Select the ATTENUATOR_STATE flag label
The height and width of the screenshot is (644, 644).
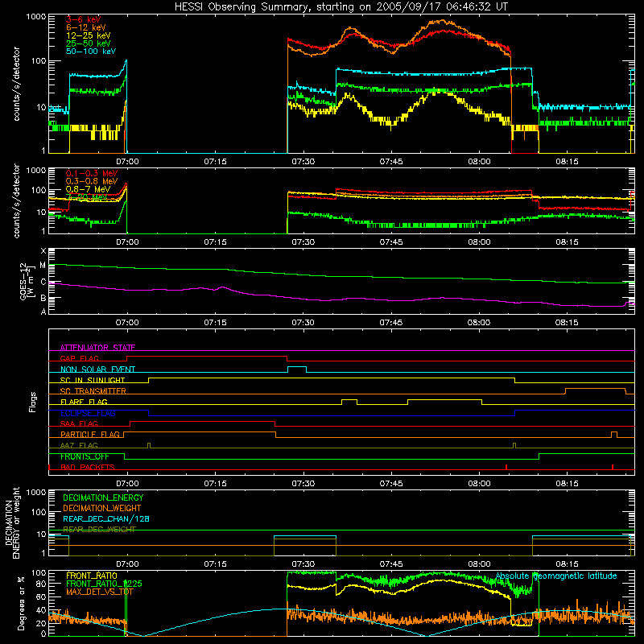tap(97, 348)
